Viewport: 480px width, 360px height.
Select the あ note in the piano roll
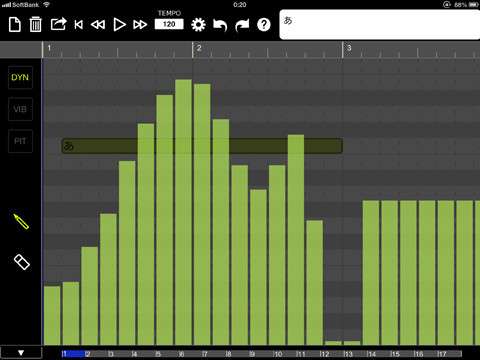point(202,146)
